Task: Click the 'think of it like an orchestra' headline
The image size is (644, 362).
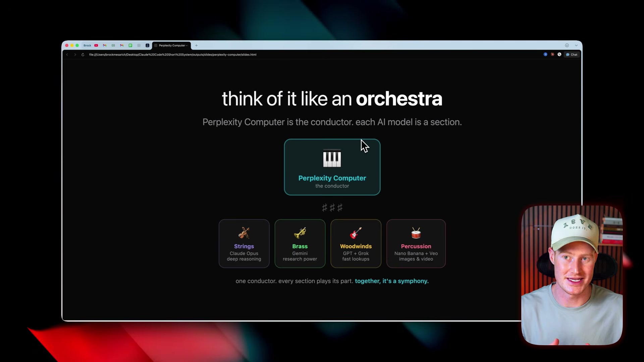Action: tap(332, 99)
